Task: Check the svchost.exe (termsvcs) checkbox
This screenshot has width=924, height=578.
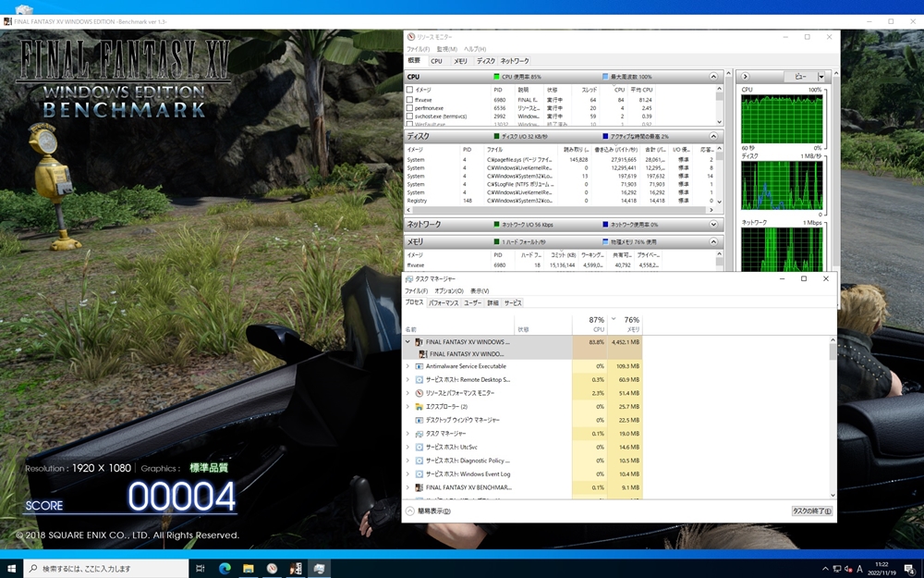Action: click(x=409, y=117)
